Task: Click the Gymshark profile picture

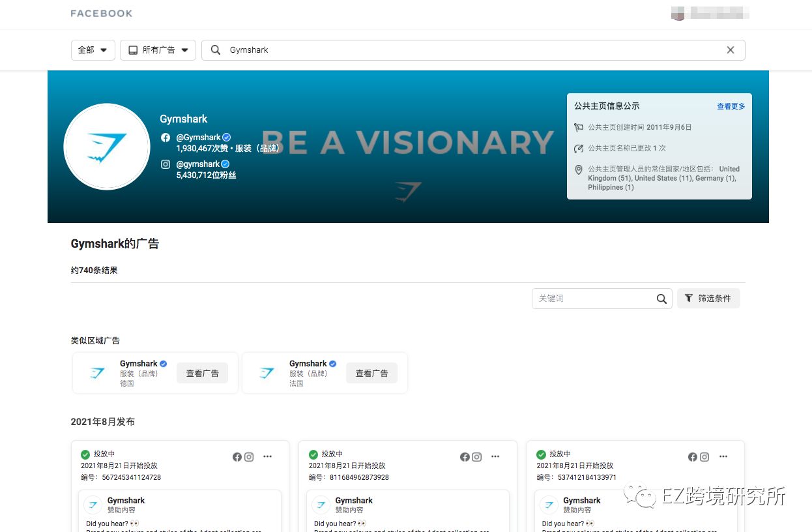Action: click(107, 147)
